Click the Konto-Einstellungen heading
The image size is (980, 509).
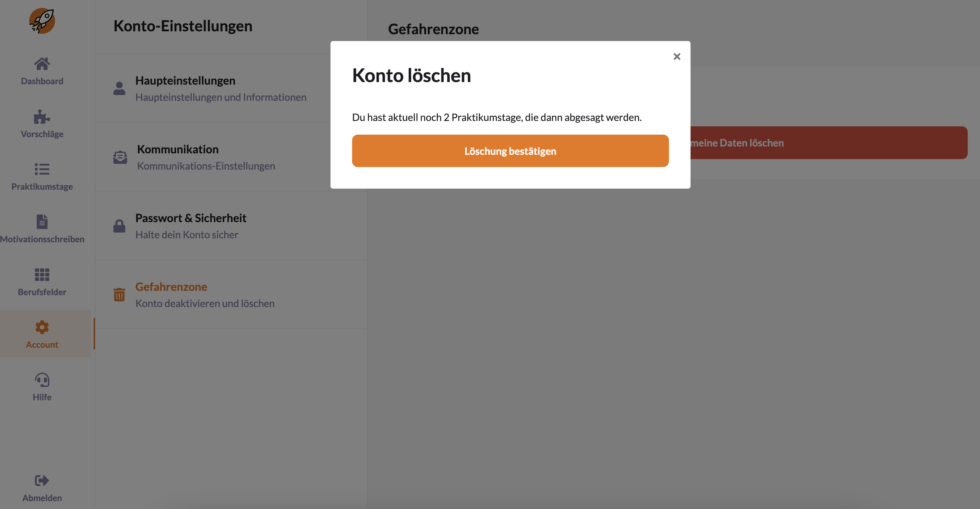pyautogui.click(x=183, y=26)
